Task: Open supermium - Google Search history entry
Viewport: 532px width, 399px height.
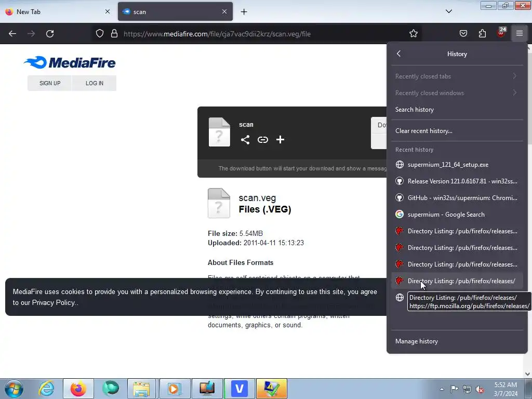Action: point(457,215)
